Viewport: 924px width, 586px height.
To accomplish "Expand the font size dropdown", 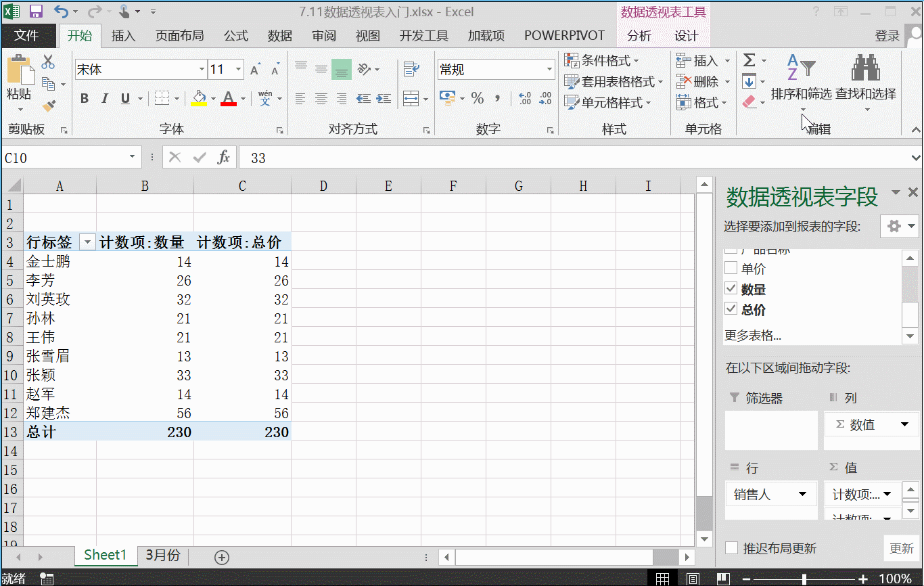I will coord(238,69).
